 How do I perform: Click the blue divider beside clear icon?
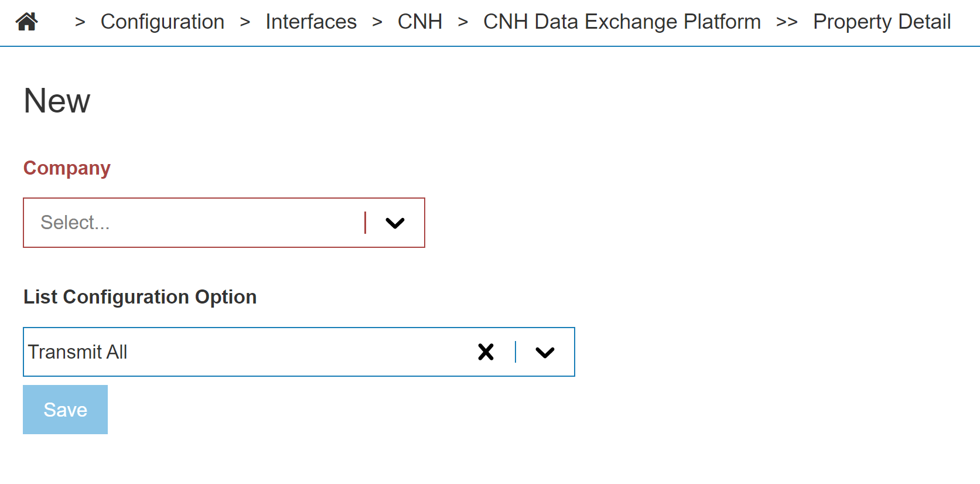coord(515,352)
